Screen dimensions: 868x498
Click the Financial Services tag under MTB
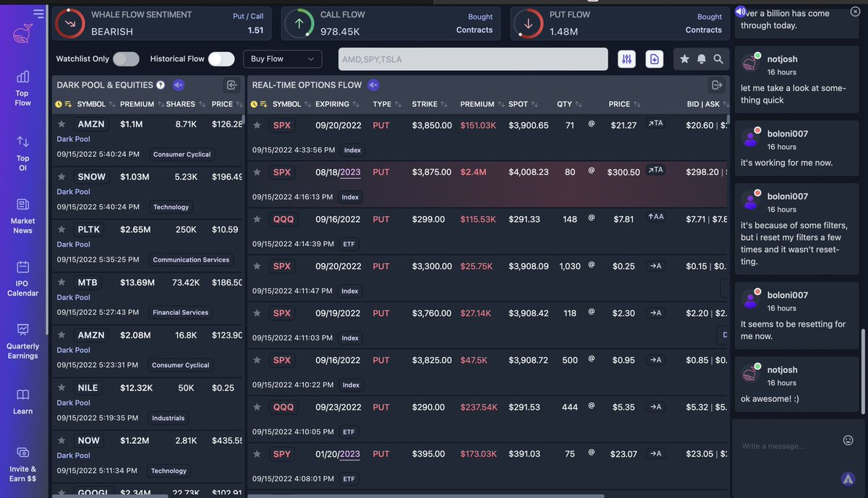point(180,313)
